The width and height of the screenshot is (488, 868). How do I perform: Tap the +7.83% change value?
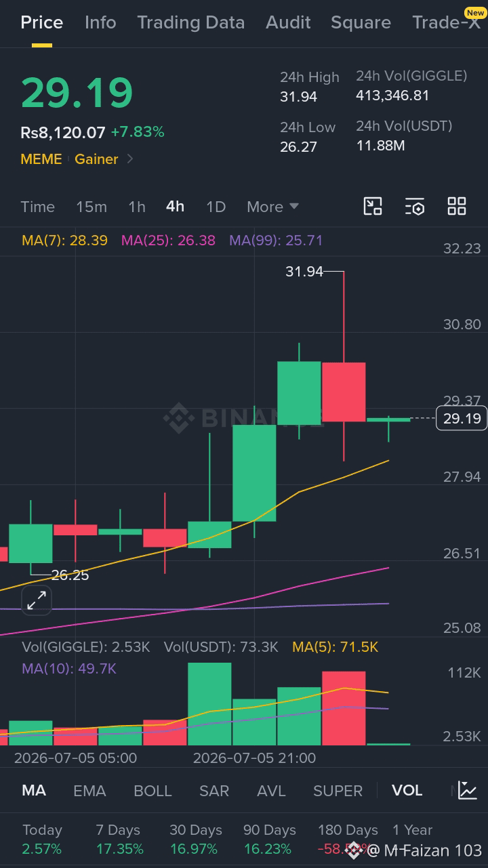(x=138, y=132)
